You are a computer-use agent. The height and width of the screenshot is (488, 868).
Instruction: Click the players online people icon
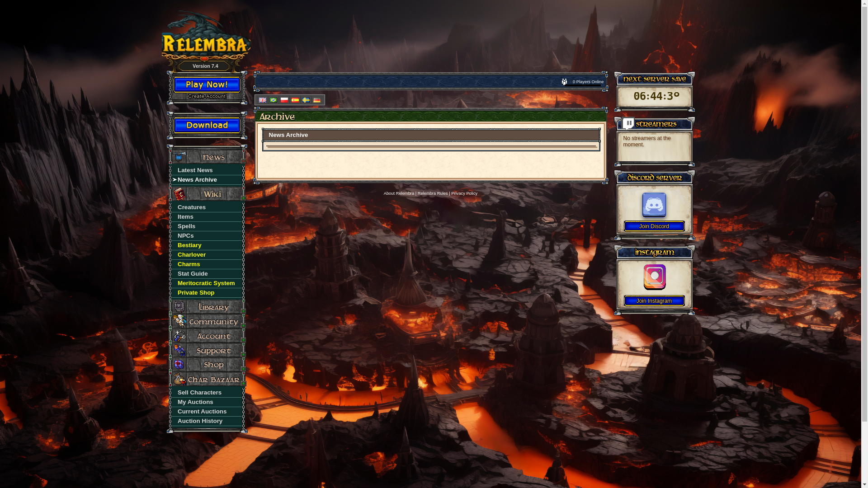565,82
